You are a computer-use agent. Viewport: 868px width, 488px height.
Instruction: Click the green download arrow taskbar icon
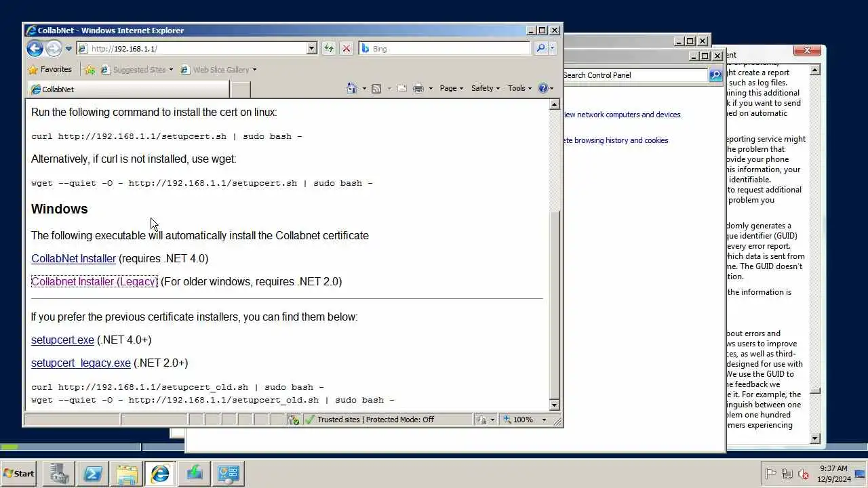[x=194, y=473]
